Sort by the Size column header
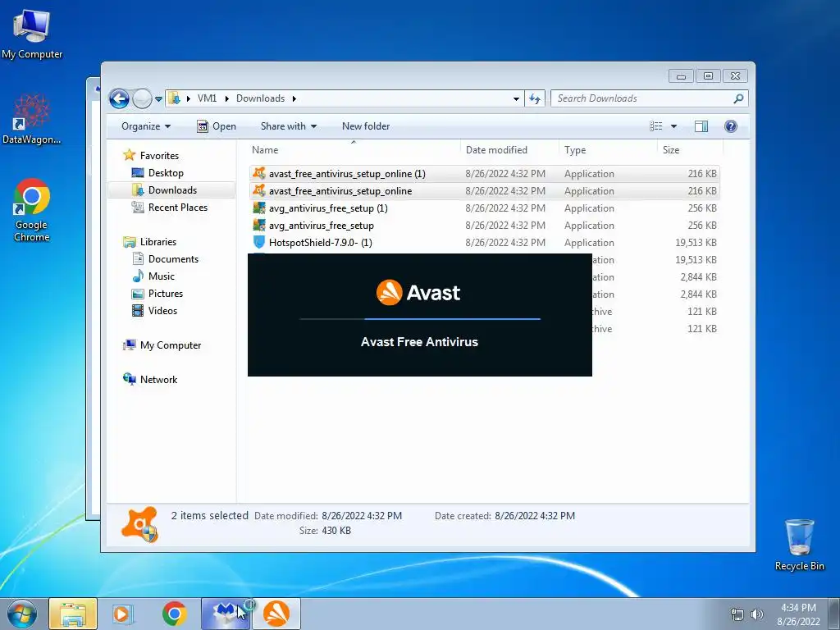 pos(690,150)
